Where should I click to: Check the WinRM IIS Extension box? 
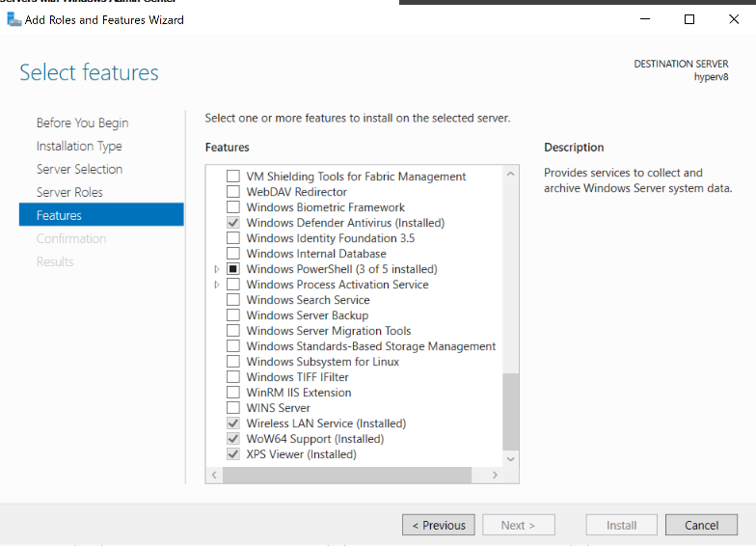coord(233,392)
